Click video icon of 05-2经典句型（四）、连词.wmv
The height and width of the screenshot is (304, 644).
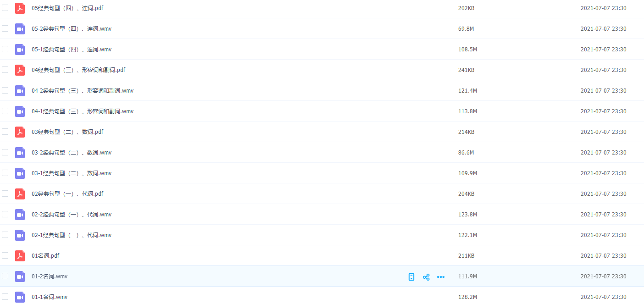pyautogui.click(x=20, y=29)
